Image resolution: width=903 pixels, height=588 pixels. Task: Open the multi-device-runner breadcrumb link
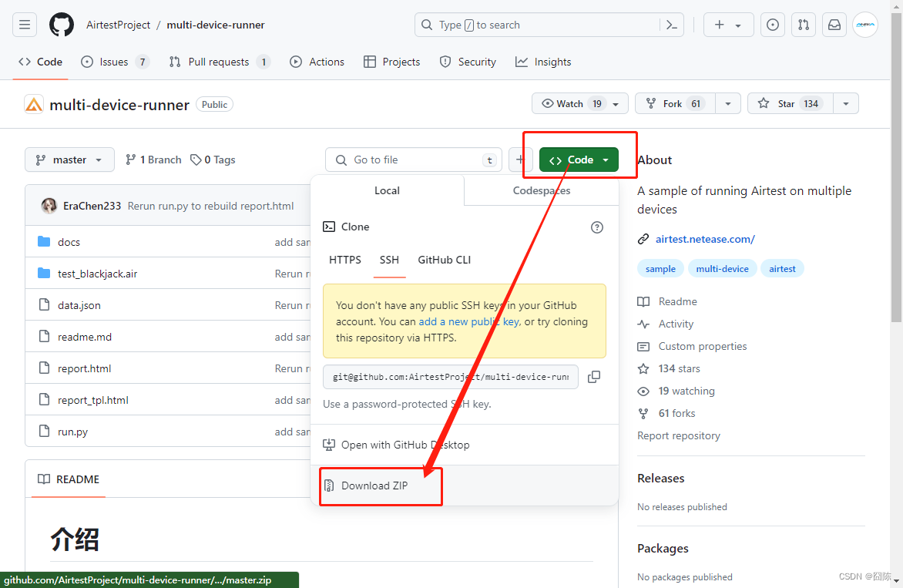pyautogui.click(x=216, y=25)
